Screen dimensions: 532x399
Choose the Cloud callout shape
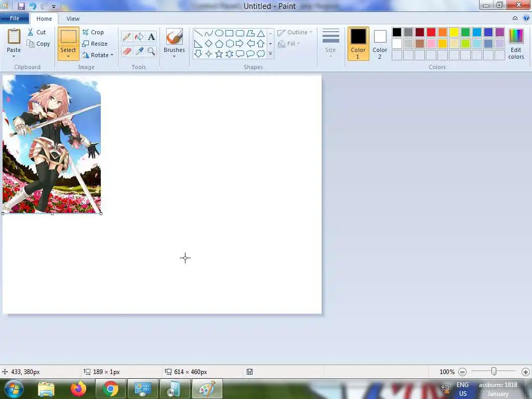click(x=261, y=54)
